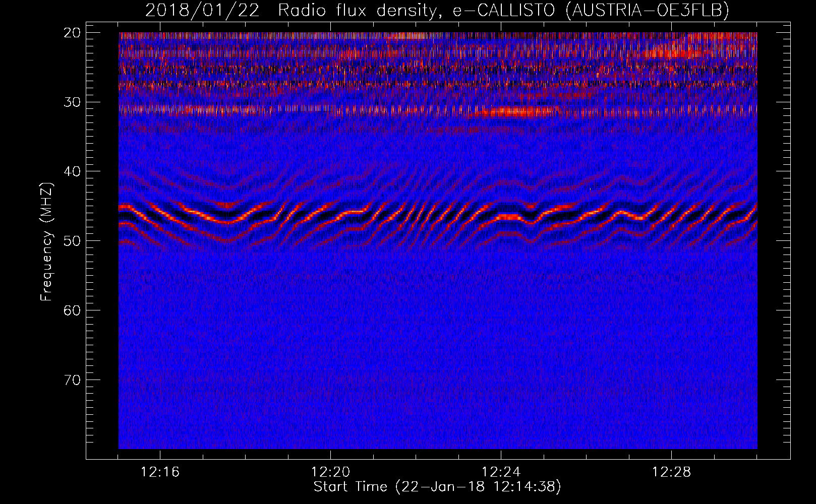Click the 20 frequency tick label
The width and height of the screenshot is (816, 504).
point(73,33)
